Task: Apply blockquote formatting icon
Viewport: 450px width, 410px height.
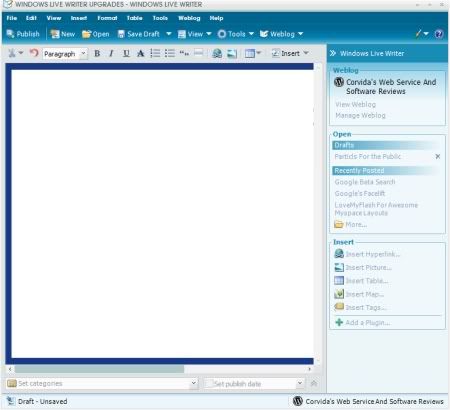Action: point(184,53)
